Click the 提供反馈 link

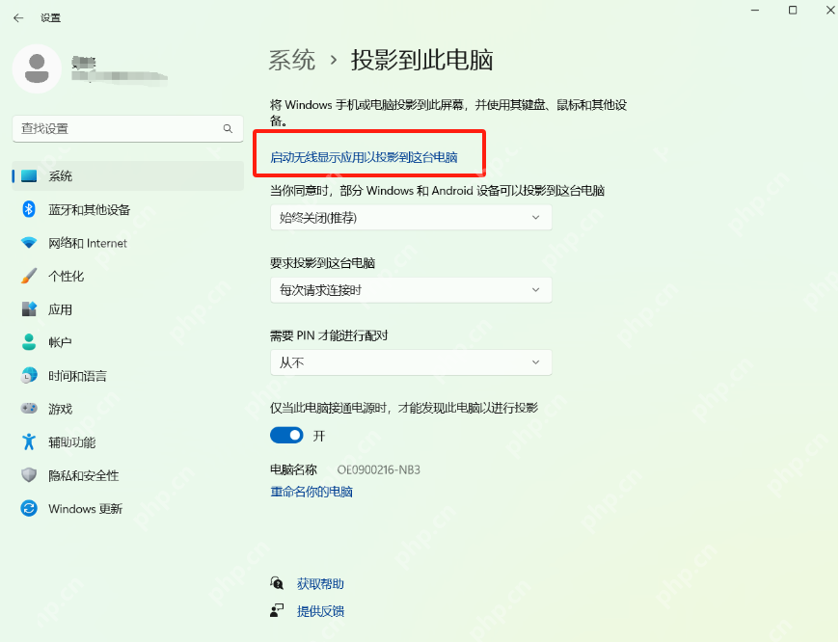(320, 611)
